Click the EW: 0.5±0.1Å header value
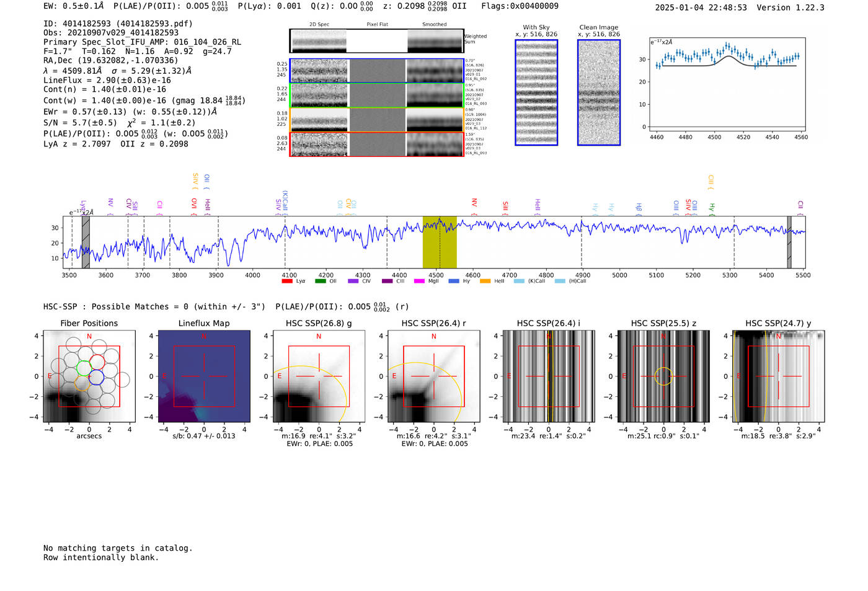The width and height of the screenshot is (868, 591). pos(74,6)
